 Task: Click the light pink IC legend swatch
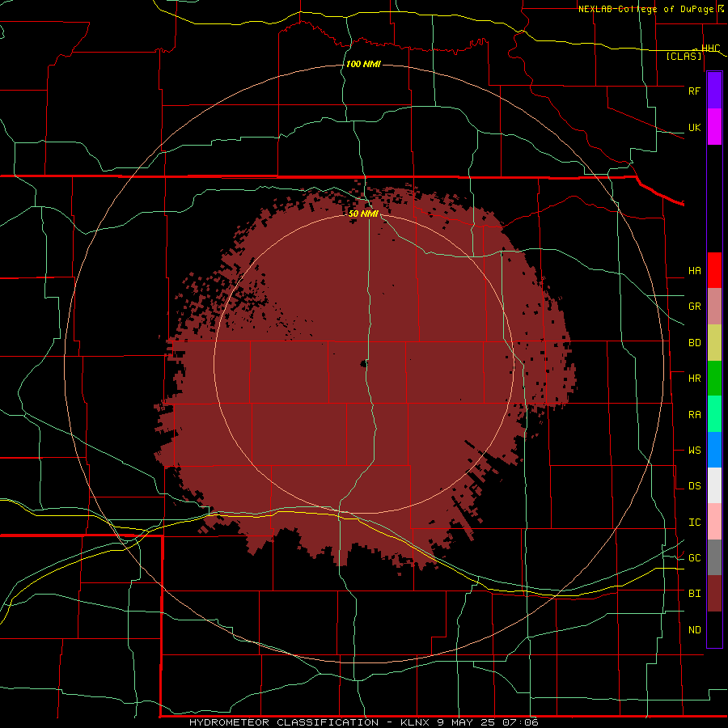[x=714, y=522]
